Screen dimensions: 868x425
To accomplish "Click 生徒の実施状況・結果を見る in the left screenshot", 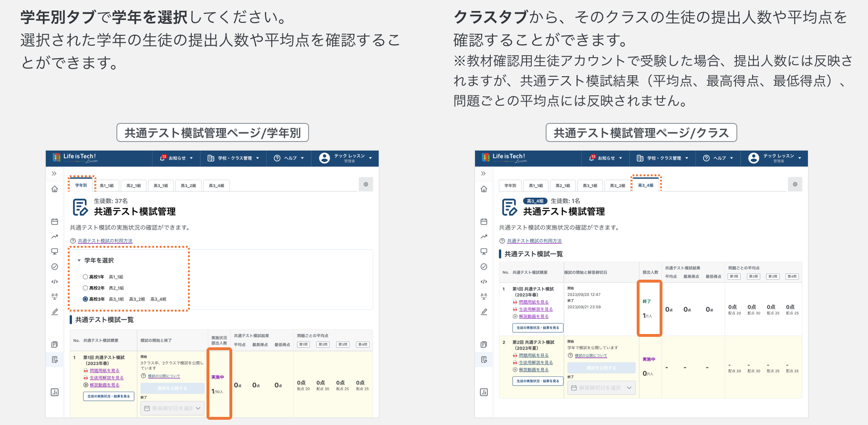I will pyautogui.click(x=109, y=396).
